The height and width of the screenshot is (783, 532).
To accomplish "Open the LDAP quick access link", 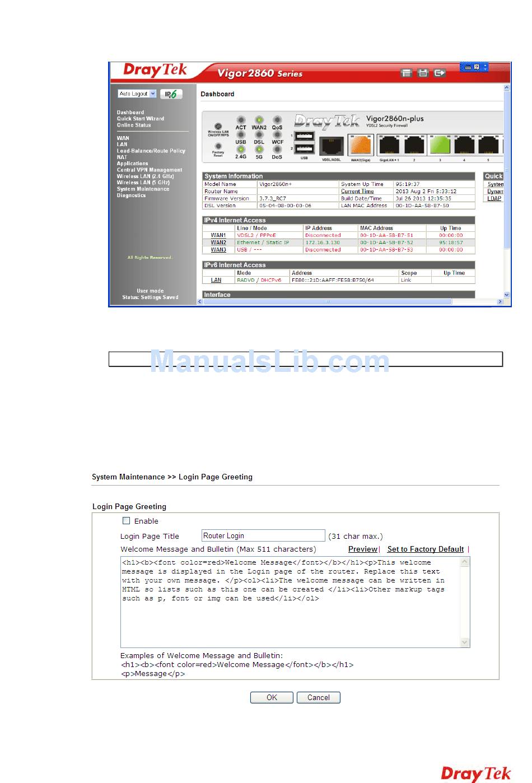I will [x=494, y=198].
